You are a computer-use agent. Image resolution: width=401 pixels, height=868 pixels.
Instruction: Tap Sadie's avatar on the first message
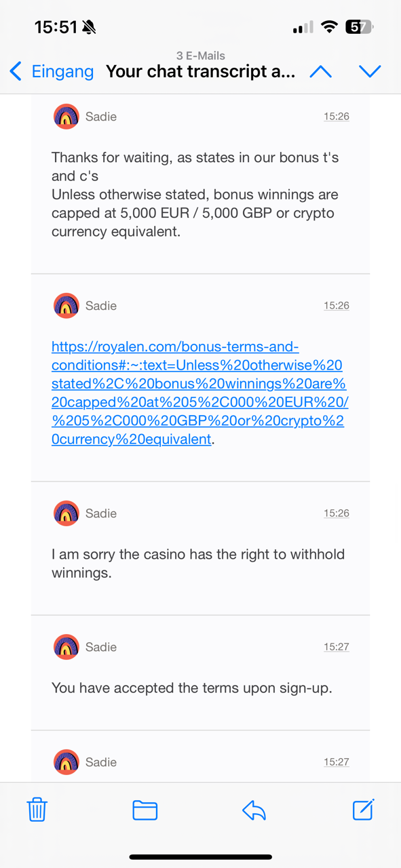click(x=66, y=117)
